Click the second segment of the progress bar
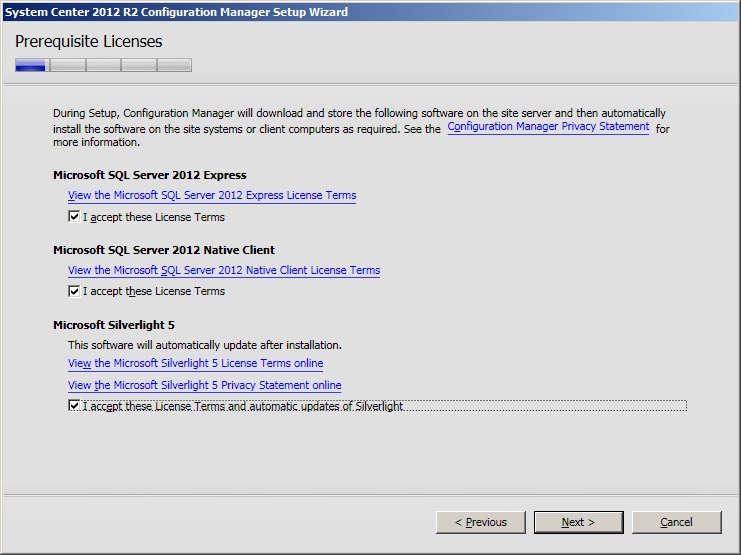The height and width of the screenshot is (555, 741). pyautogui.click(x=67, y=66)
